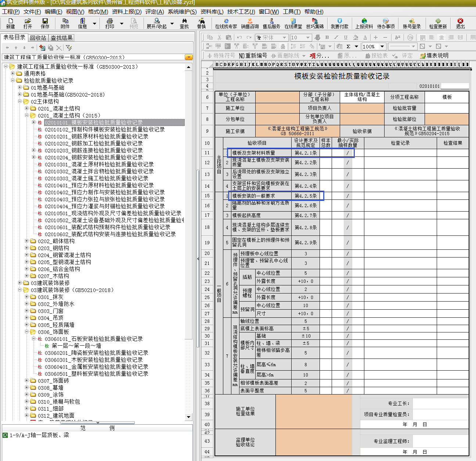Switch to the 查找结果 tab
Screen dimensions: 476x461
(62, 38)
